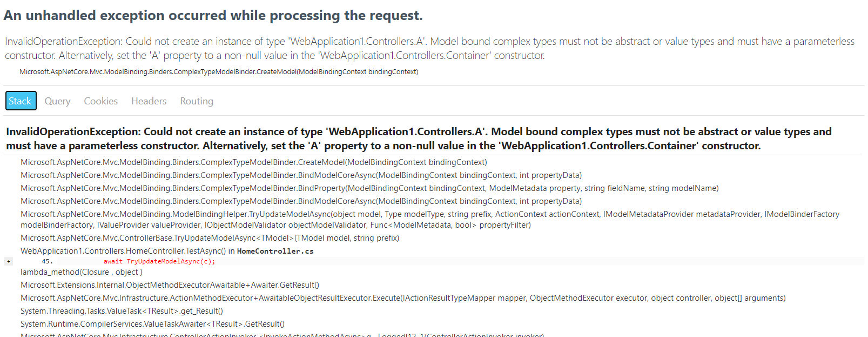Click the HomeController.cs file name
The width and height of the screenshot is (868, 337).
(275, 250)
